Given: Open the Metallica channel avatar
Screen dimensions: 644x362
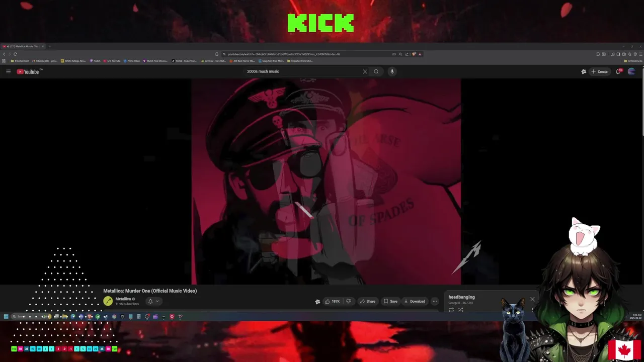Looking at the screenshot, I should coord(108,301).
